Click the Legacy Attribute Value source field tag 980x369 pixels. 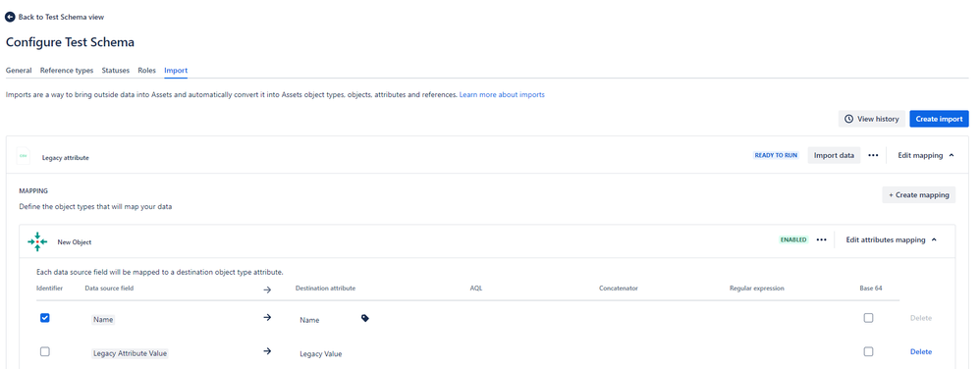click(130, 353)
